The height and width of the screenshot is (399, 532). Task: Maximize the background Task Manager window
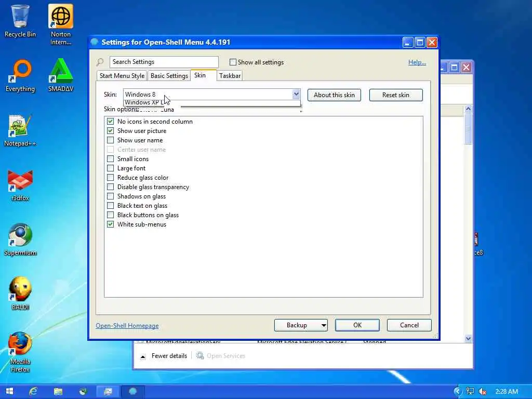[x=454, y=67]
